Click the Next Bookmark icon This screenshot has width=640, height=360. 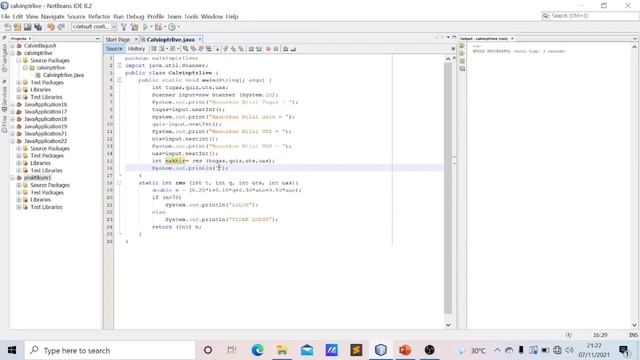[233, 49]
